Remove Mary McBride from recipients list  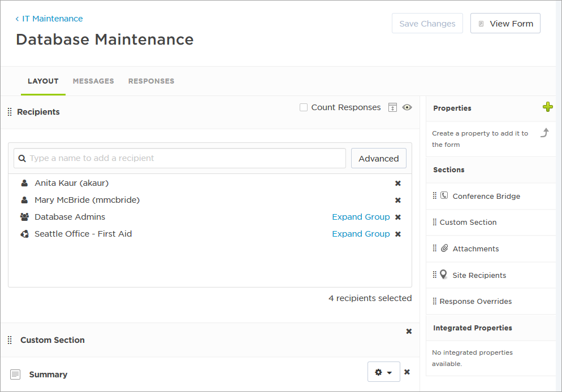tap(398, 201)
